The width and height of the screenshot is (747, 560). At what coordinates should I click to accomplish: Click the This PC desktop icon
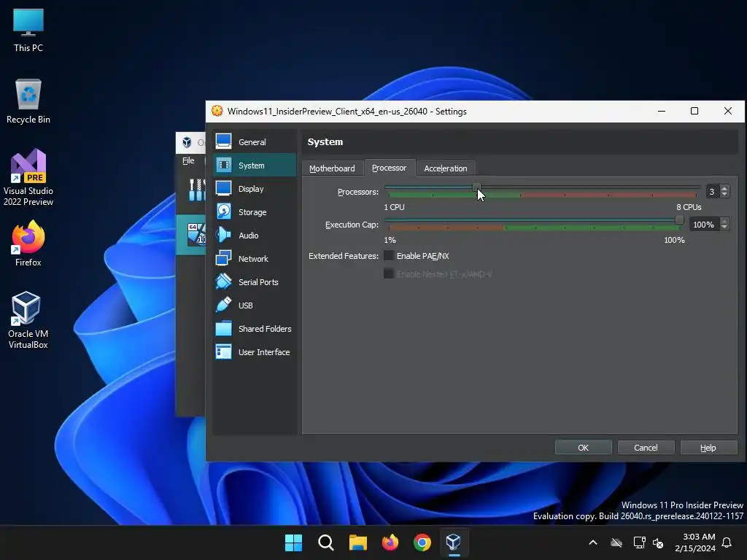[28, 30]
